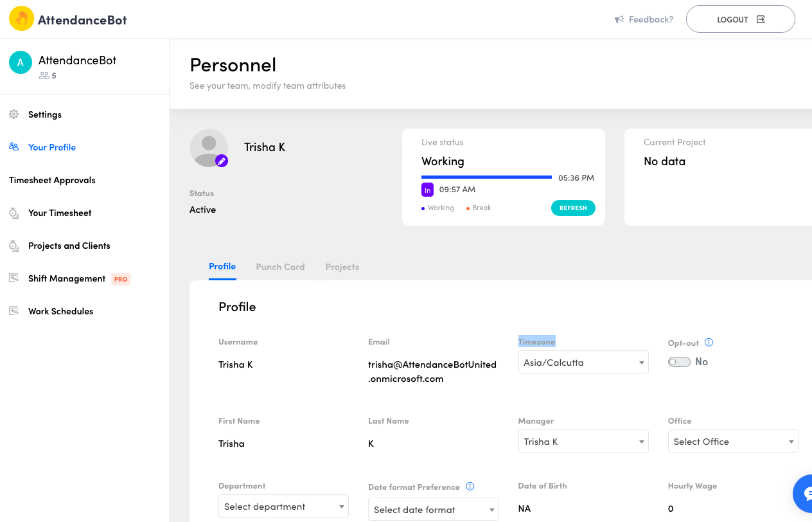This screenshot has height=522, width=812.
Task: Switch to the Projects tab
Action: (x=342, y=267)
